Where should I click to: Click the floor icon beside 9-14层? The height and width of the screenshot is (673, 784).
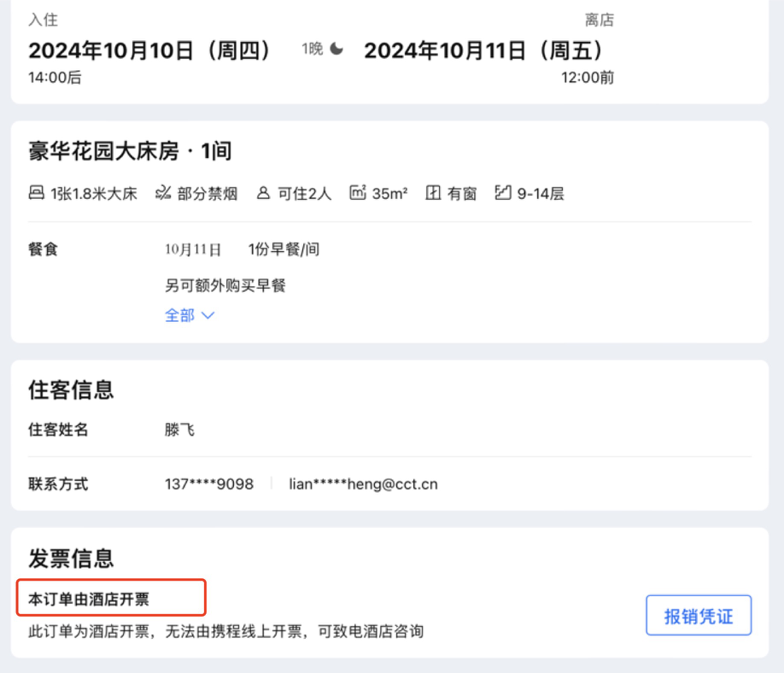[503, 194]
